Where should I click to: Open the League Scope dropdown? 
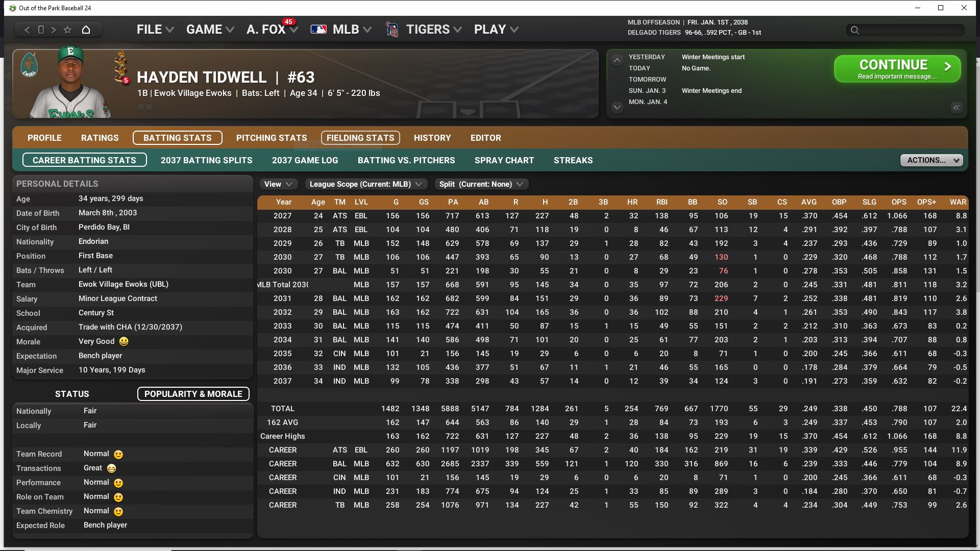click(x=365, y=184)
